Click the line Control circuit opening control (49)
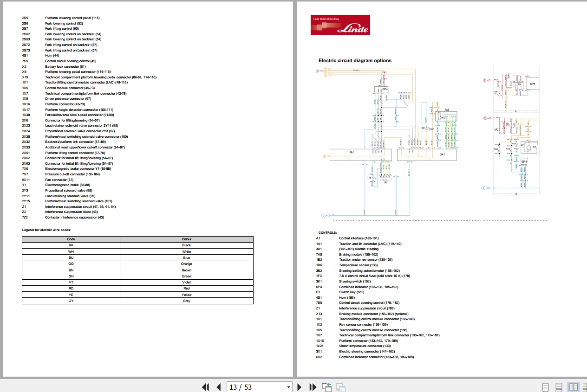 point(71,61)
